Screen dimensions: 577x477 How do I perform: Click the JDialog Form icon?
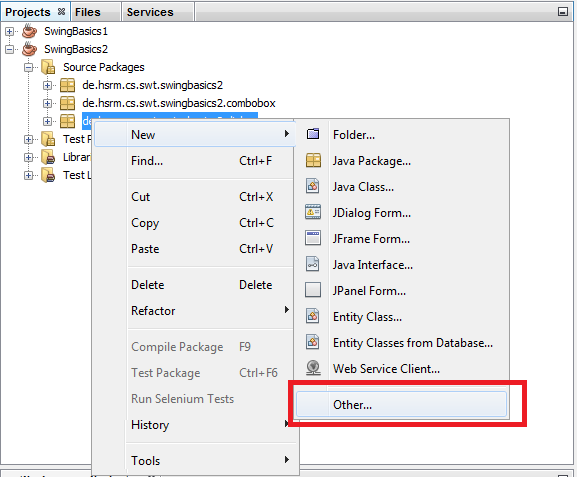313,212
